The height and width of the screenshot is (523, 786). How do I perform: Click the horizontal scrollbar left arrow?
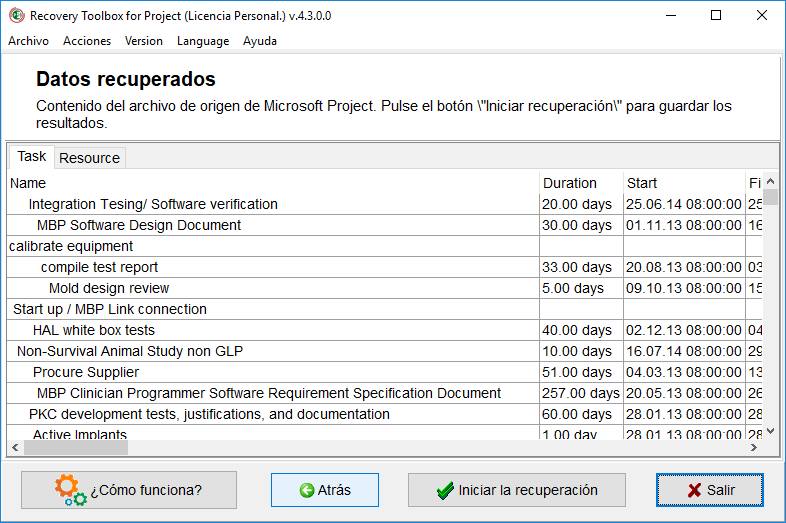coord(15,447)
